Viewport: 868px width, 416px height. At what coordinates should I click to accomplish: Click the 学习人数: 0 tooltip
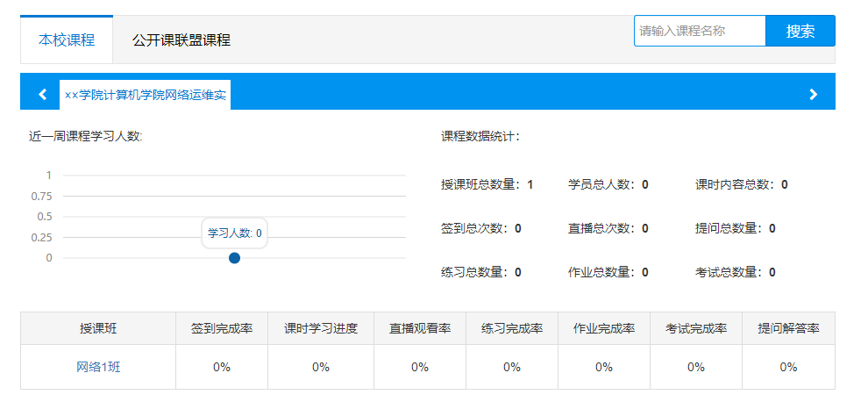click(235, 233)
